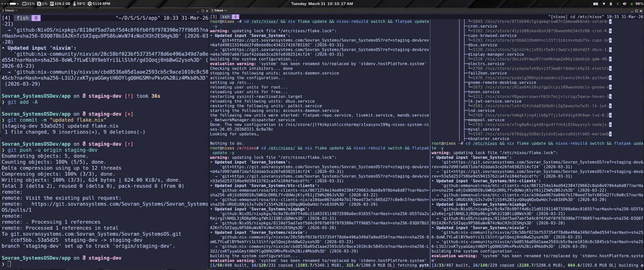Toggle the muted notifications bell icon
This screenshot has width=644, height=270.
coord(618,4)
